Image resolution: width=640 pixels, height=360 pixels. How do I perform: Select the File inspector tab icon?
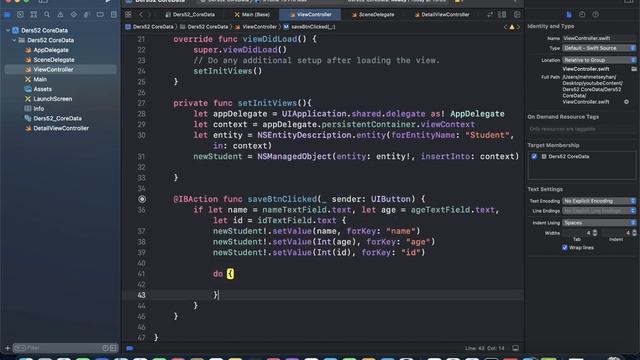[569, 15]
